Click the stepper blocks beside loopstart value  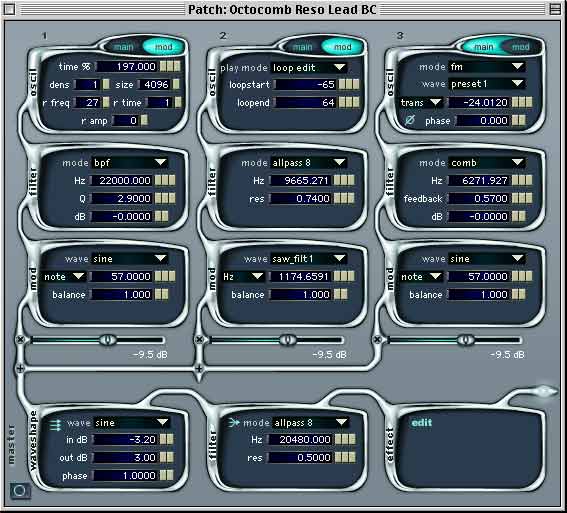click(349, 84)
